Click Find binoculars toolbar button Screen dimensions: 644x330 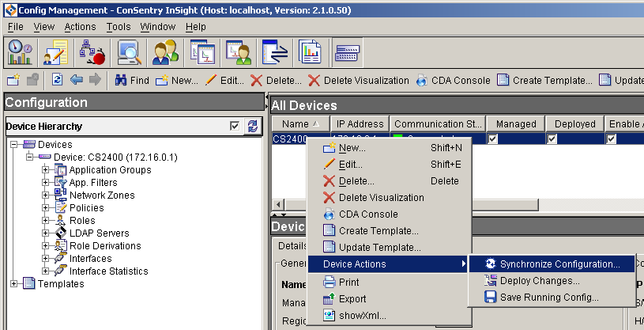pos(131,80)
